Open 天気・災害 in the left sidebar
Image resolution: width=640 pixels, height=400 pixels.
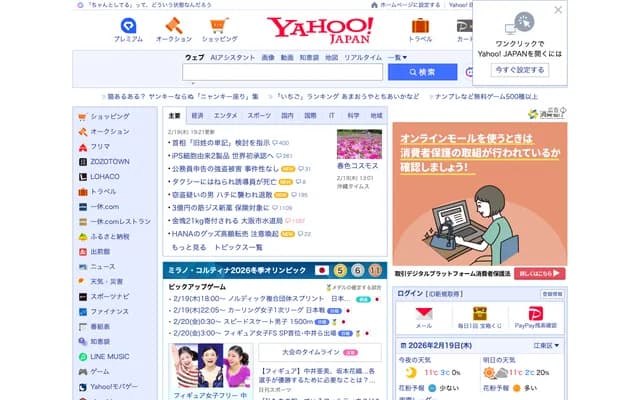107,282
